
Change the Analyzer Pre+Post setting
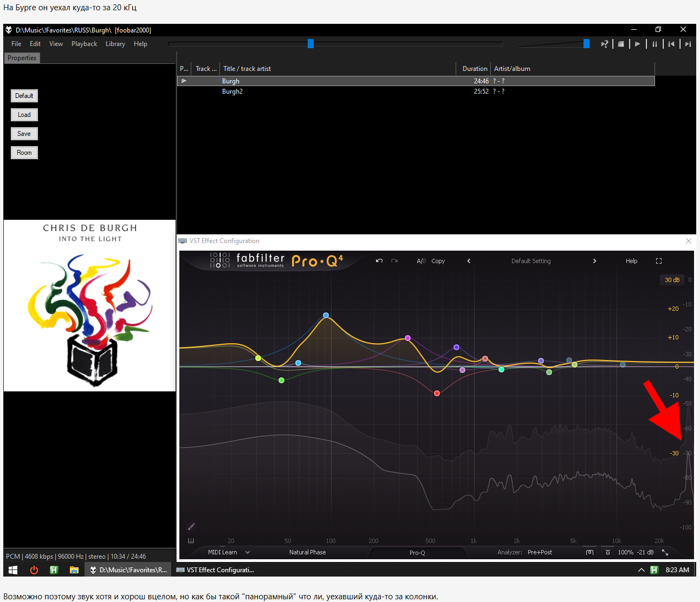click(540, 552)
